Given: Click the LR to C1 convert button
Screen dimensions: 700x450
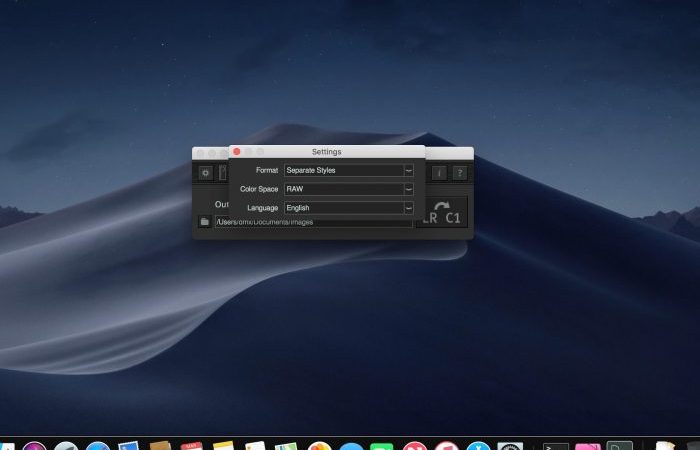Looking at the screenshot, I should (x=442, y=212).
